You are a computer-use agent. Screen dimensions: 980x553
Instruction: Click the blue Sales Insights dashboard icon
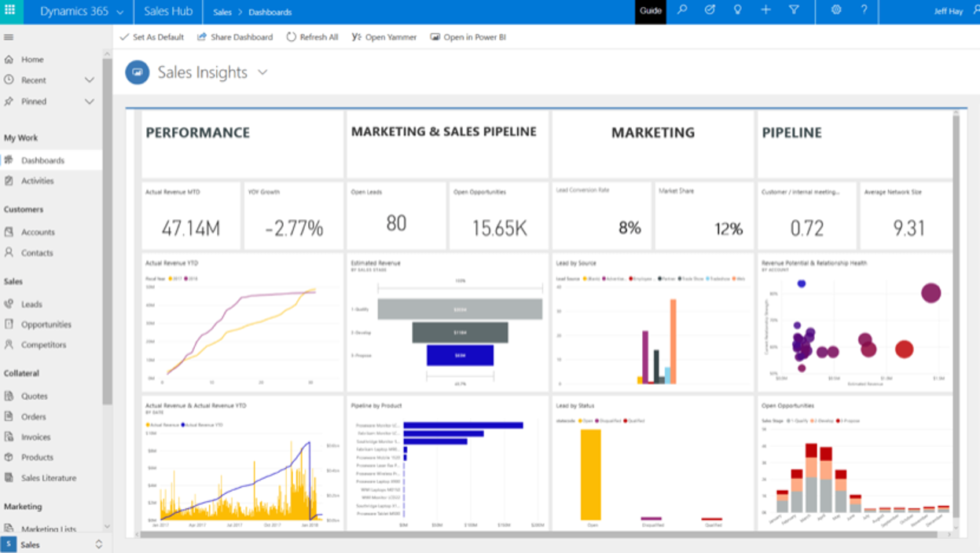(138, 72)
